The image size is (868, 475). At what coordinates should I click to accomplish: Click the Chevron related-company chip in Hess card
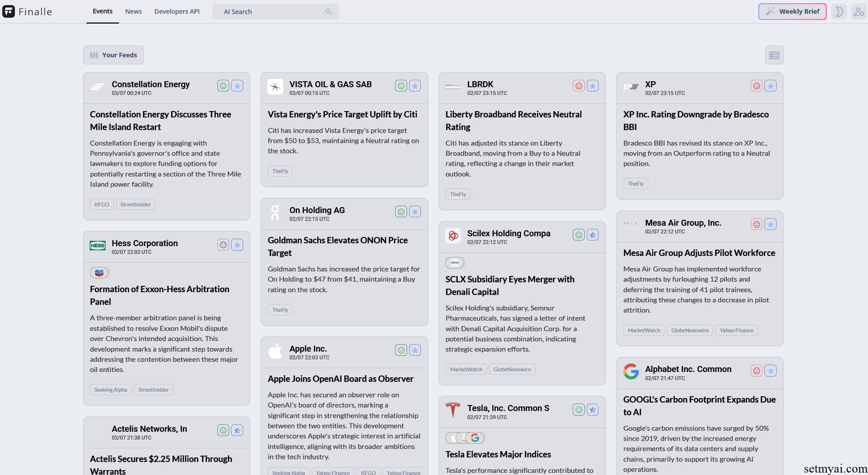(x=99, y=272)
